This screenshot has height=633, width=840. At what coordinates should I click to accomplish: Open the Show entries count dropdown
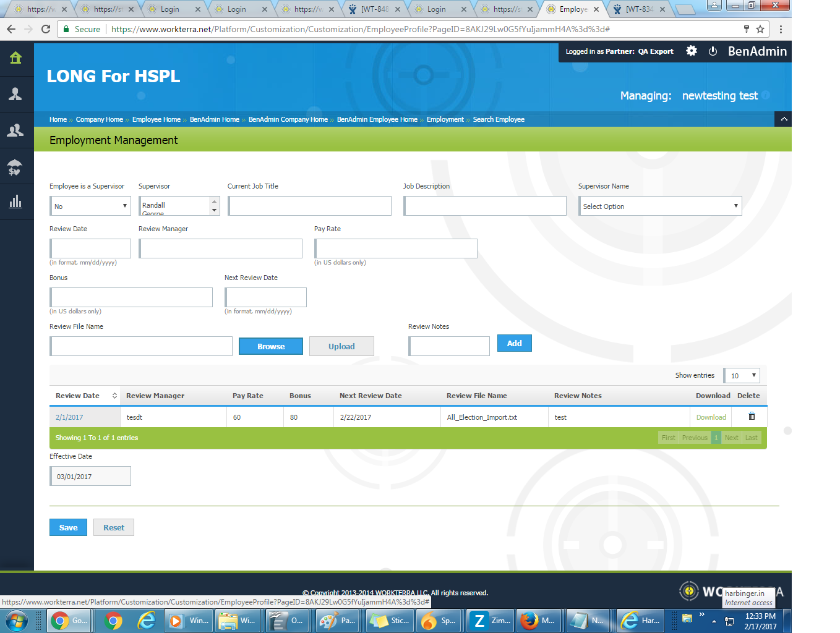point(742,375)
